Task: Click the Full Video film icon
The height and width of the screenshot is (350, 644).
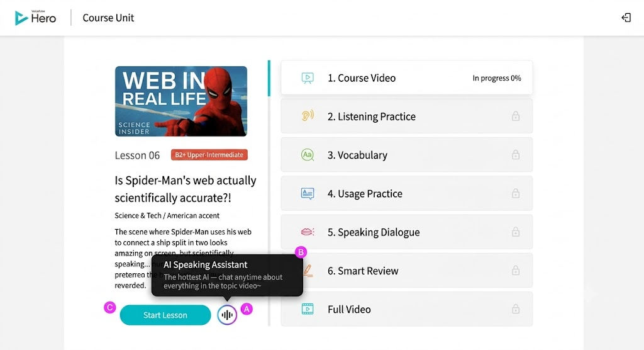Action: (x=307, y=309)
